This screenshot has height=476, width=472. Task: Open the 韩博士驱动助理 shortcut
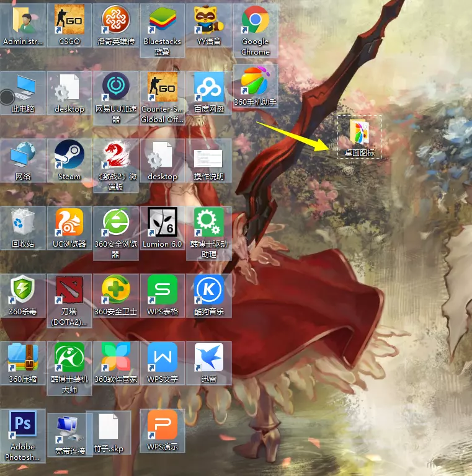(209, 233)
